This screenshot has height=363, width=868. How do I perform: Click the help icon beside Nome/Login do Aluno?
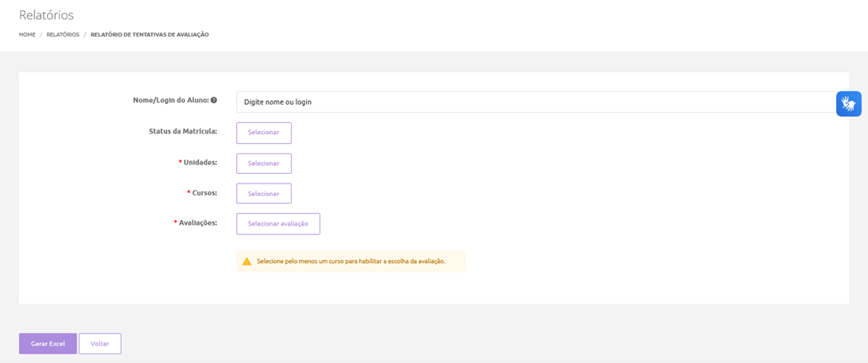(214, 101)
